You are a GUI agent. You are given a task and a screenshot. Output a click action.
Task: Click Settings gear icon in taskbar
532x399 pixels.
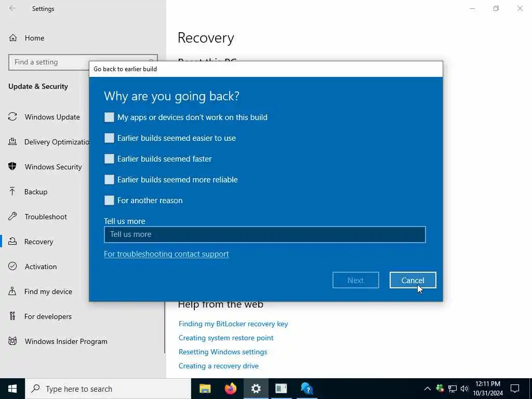(x=256, y=389)
